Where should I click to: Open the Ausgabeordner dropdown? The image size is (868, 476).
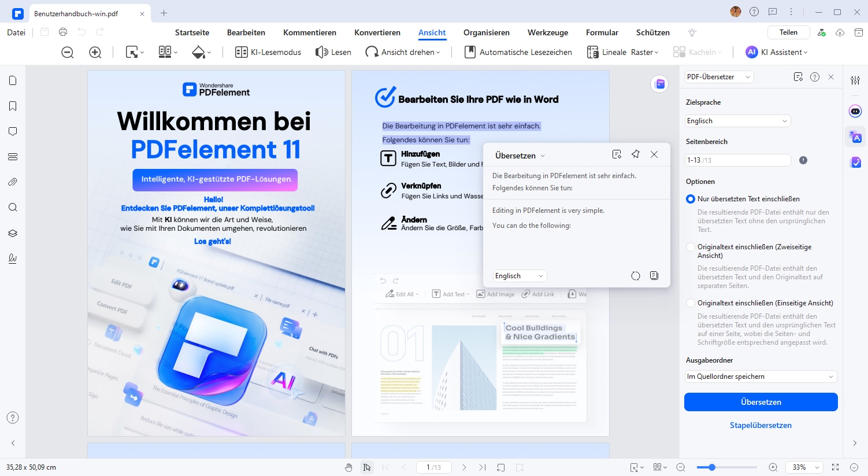[761, 377]
